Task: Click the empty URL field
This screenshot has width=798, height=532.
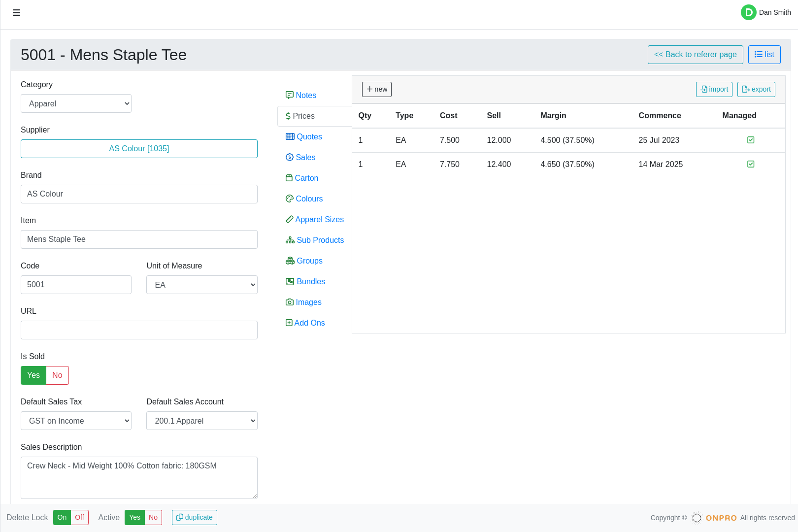Action: point(139,330)
